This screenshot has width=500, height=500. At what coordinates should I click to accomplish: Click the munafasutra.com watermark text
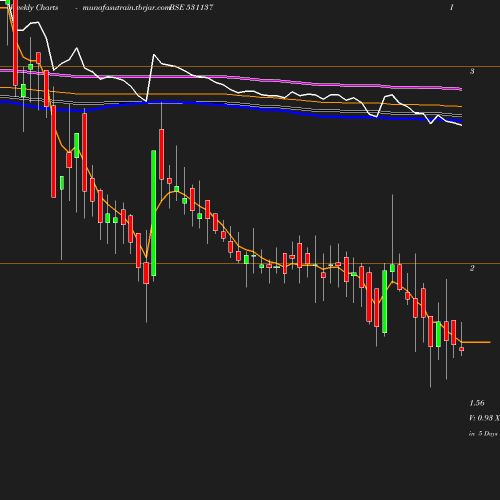tap(126, 8)
